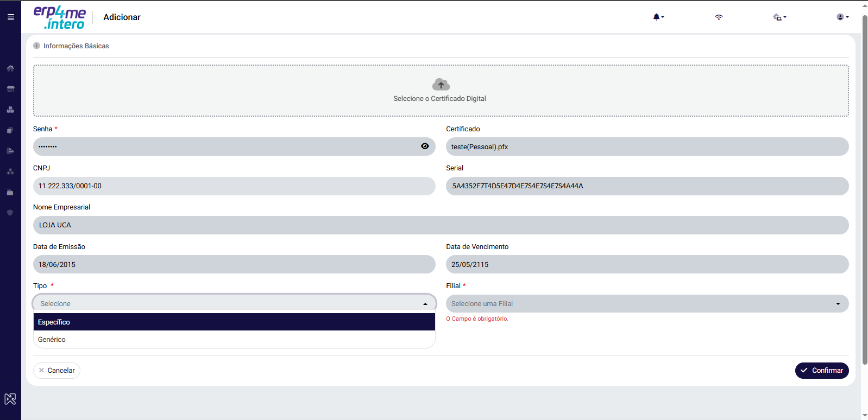
Task: Show the password with the eye icon
Action: pyautogui.click(x=425, y=146)
